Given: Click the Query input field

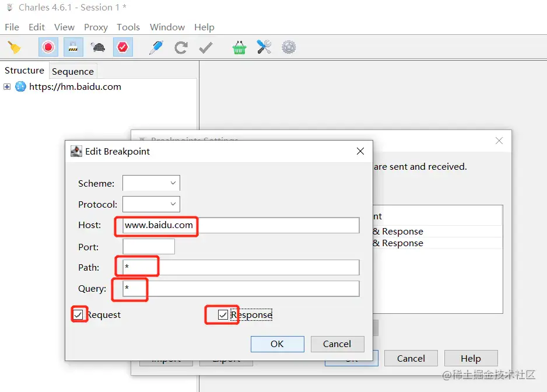Looking at the screenshot, I should tap(241, 289).
